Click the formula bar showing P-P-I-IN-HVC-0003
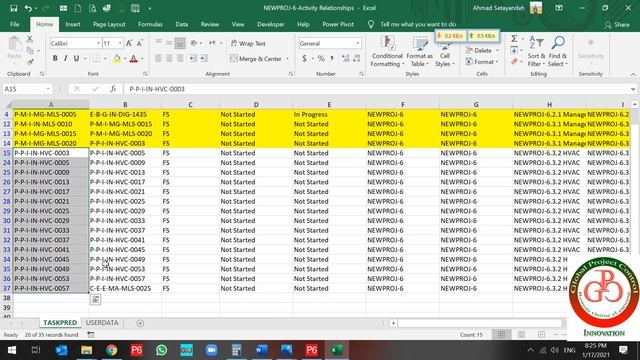 pyautogui.click(x=378, y=89)
